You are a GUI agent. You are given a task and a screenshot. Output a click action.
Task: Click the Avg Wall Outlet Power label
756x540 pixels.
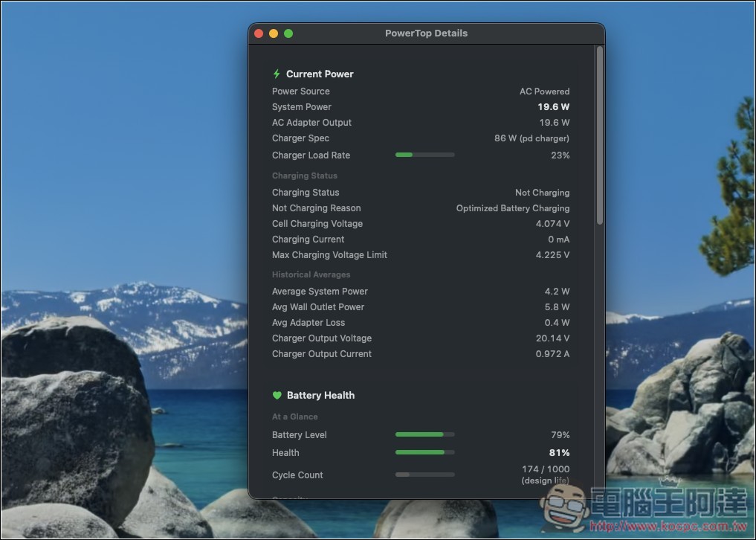click(318, 307)
